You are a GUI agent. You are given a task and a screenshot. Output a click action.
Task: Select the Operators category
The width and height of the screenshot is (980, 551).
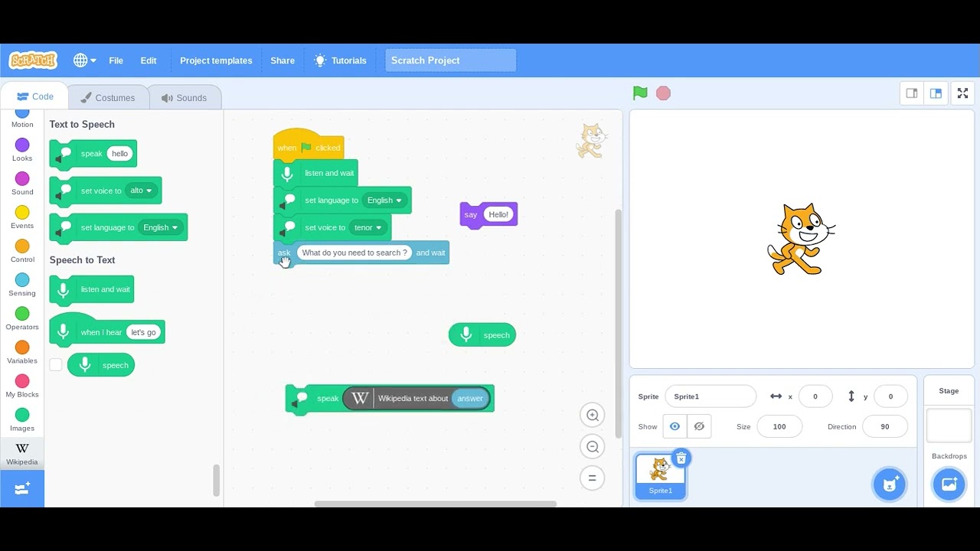(x=22, y=318)
